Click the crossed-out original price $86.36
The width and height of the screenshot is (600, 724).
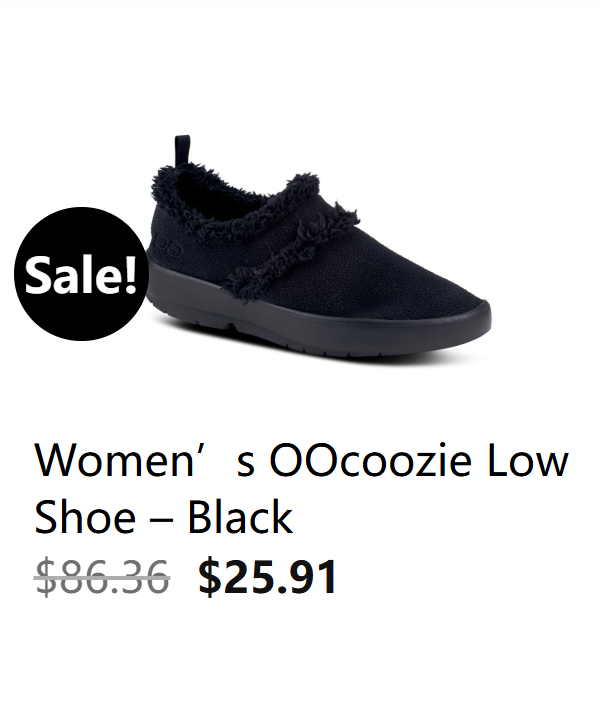(102, 577)
